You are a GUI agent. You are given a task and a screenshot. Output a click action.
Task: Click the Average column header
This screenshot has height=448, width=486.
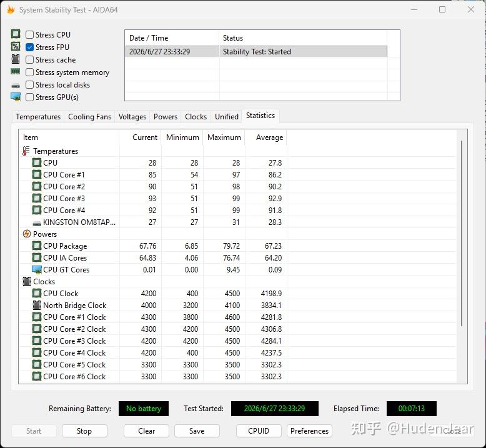(266, 137)
